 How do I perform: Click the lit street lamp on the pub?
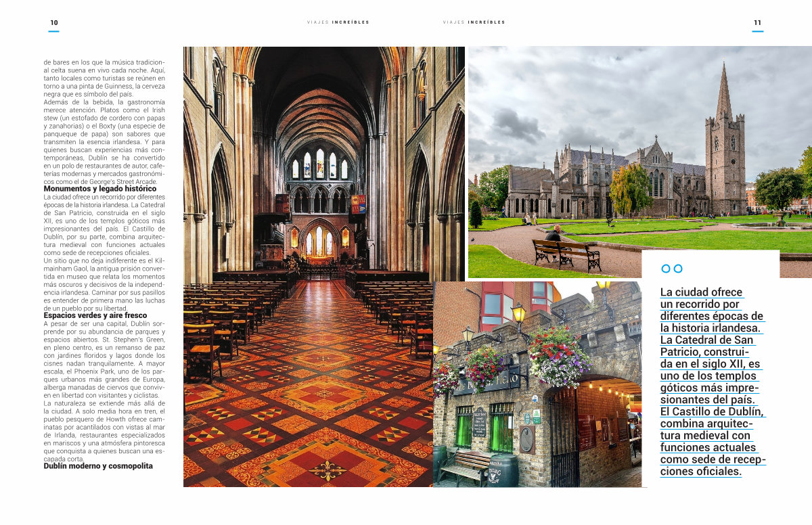point(518,315)
